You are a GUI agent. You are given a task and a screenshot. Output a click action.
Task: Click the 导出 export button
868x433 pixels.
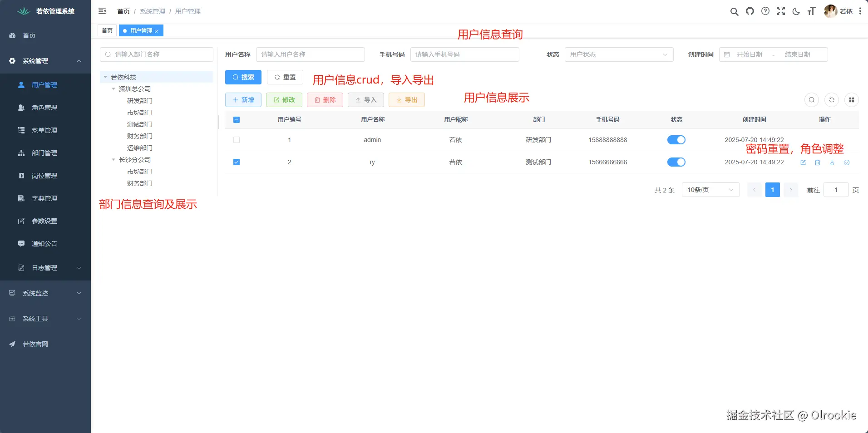click(x=406, y=100)
